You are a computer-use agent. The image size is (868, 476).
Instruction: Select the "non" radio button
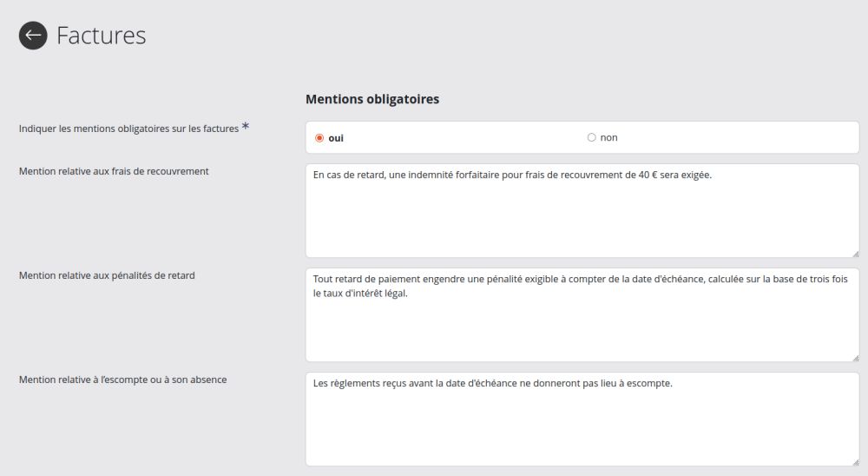[x=592, y=137]
